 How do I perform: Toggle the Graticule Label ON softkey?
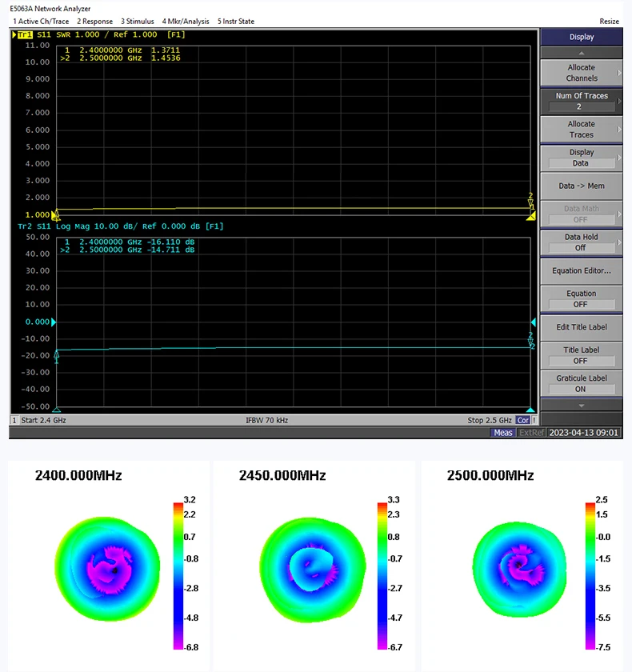pyautogui.click(x=582, y=383)
